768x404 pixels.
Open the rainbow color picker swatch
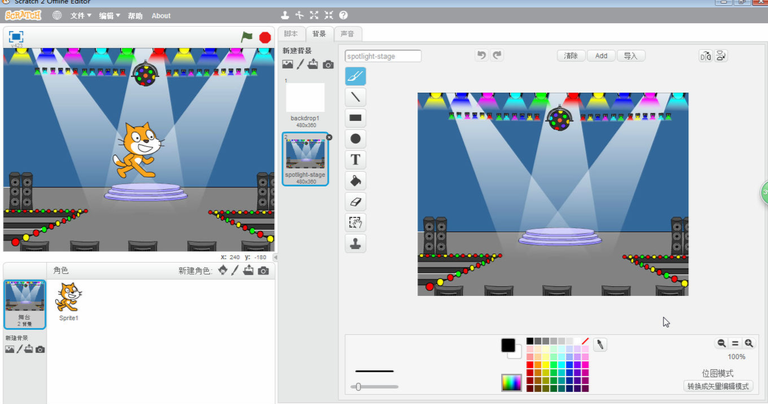(x=511, y=382)
